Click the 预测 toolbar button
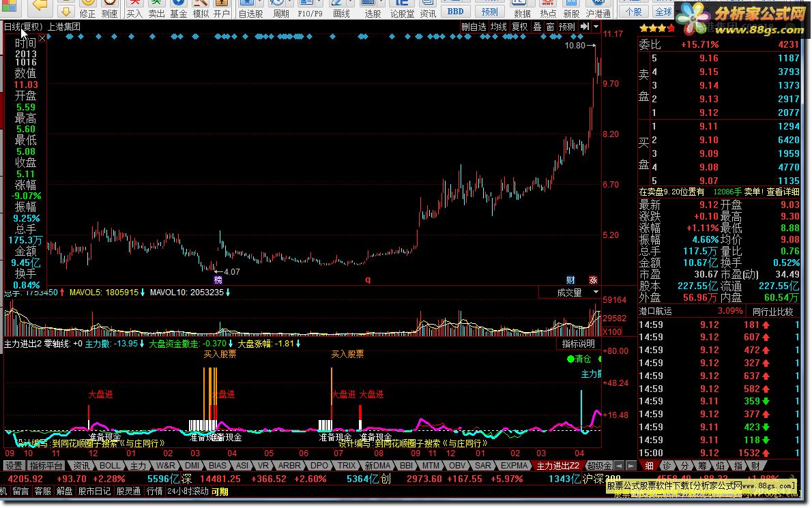Viewport: 812px width, 508px height. [x=489, y=11]
